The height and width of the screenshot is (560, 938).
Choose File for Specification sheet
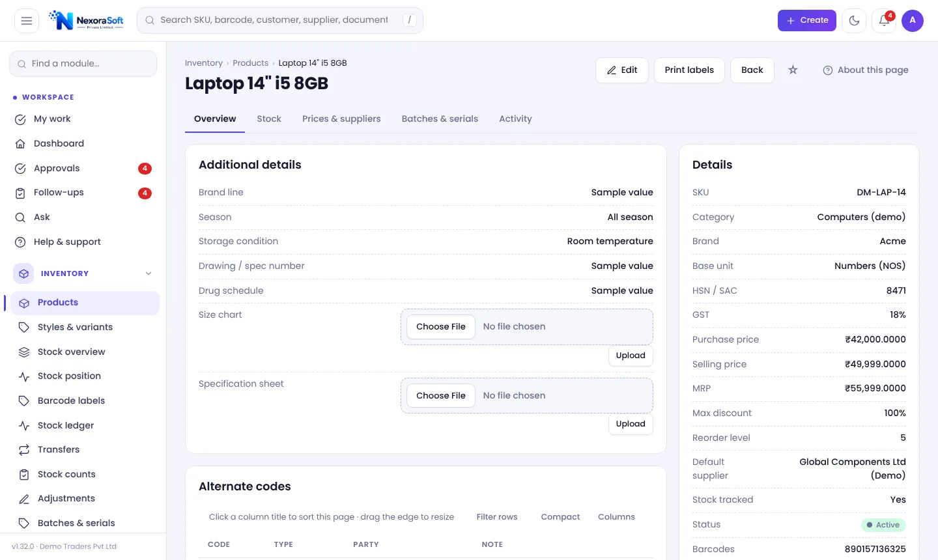(441, 396)
